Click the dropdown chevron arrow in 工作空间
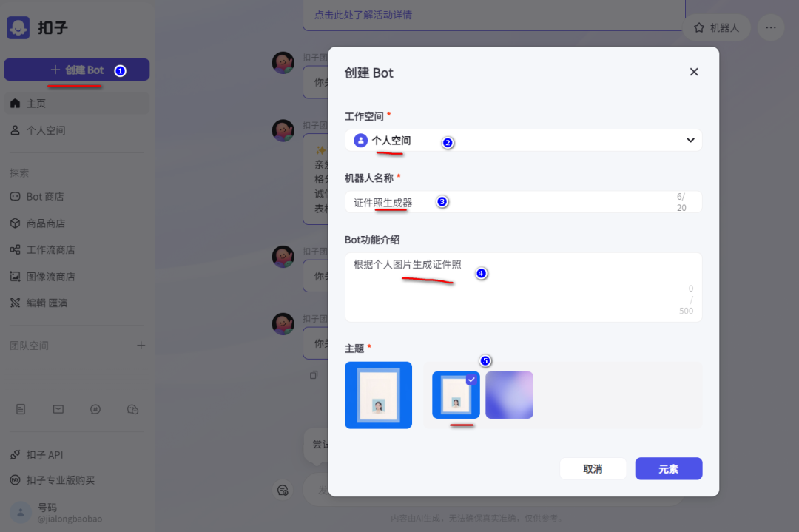The image size is (799, 532). pyautogui.click(x=690, y=140)
